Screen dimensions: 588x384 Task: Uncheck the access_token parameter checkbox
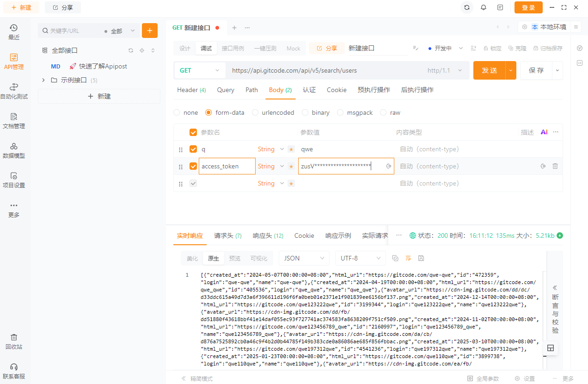[x=193, y=166]
